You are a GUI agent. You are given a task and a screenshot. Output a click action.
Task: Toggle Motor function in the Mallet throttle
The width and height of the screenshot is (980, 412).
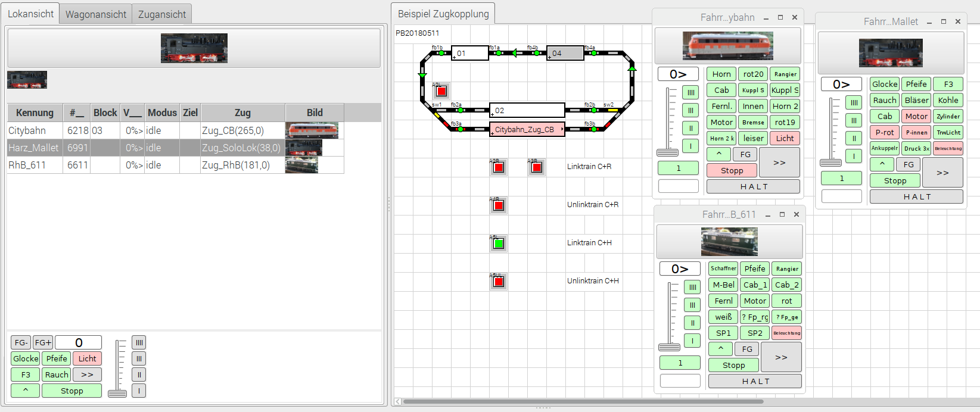point(916,116)
